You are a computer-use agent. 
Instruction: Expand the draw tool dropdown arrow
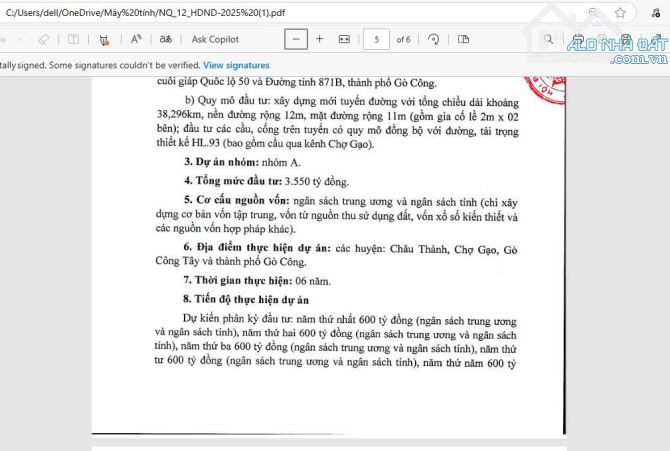20,39
